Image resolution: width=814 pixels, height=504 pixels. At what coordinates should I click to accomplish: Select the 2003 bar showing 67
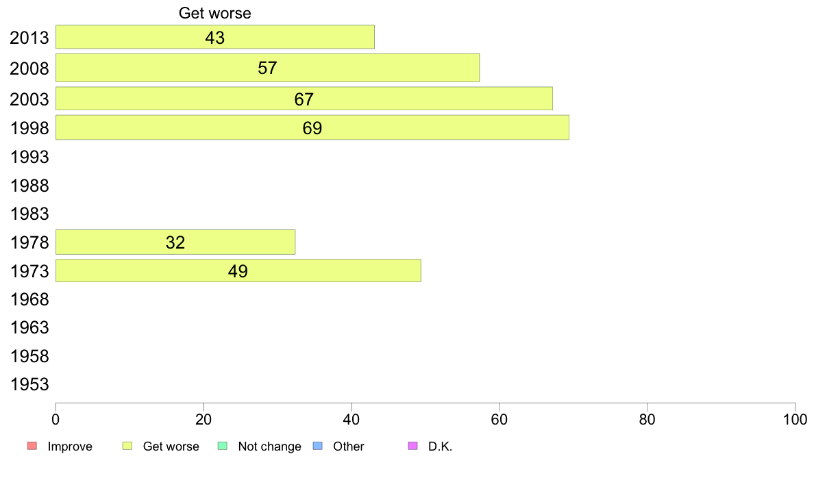pyautogui.click(x=304, y=99)
